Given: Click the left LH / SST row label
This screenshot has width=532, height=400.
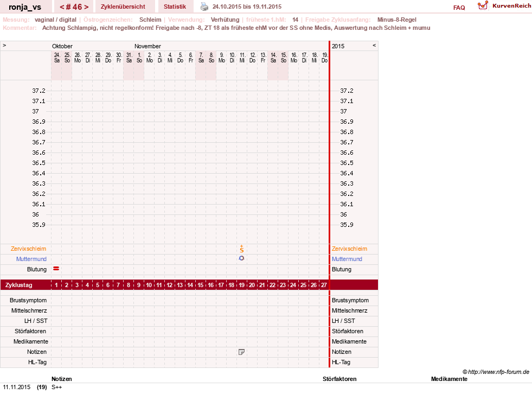Looking at the screenshot, I should tap(36, 321).
